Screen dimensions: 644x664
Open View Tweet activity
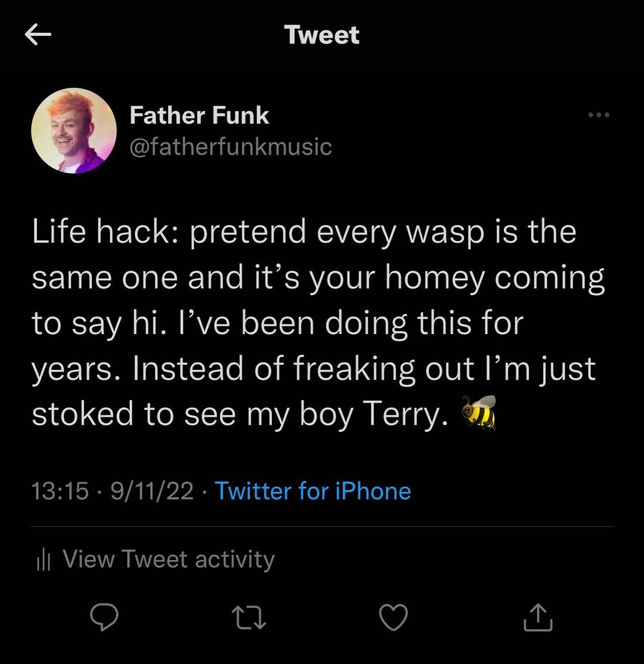168,560
